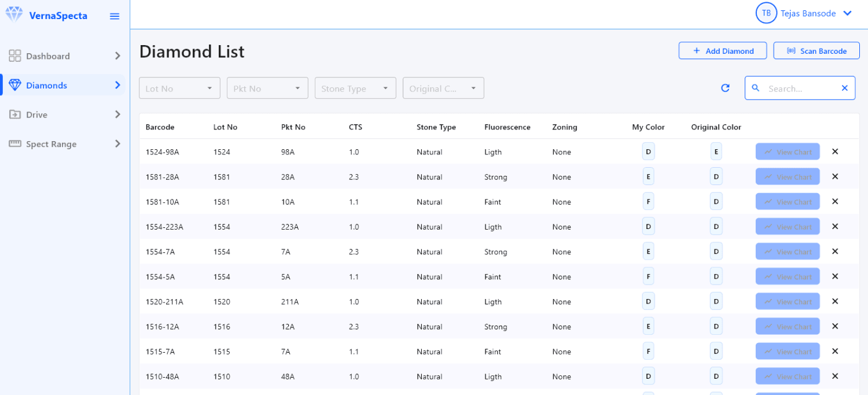Image resolution: width=868 pixels, height=395 pixels.
Task: Delete row 1510-48A with X icon
Action: pyautogui.click(x=835, y=376)
